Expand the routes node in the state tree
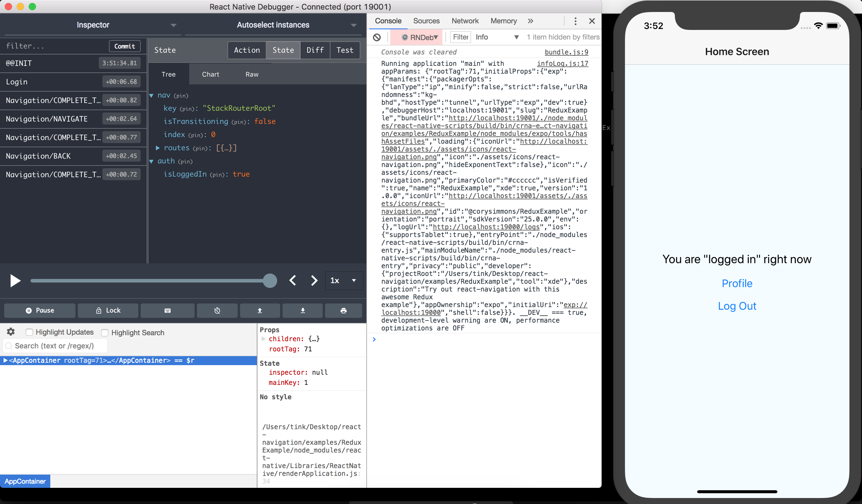This screenshot has width=862, height=504. click(158, 148)
